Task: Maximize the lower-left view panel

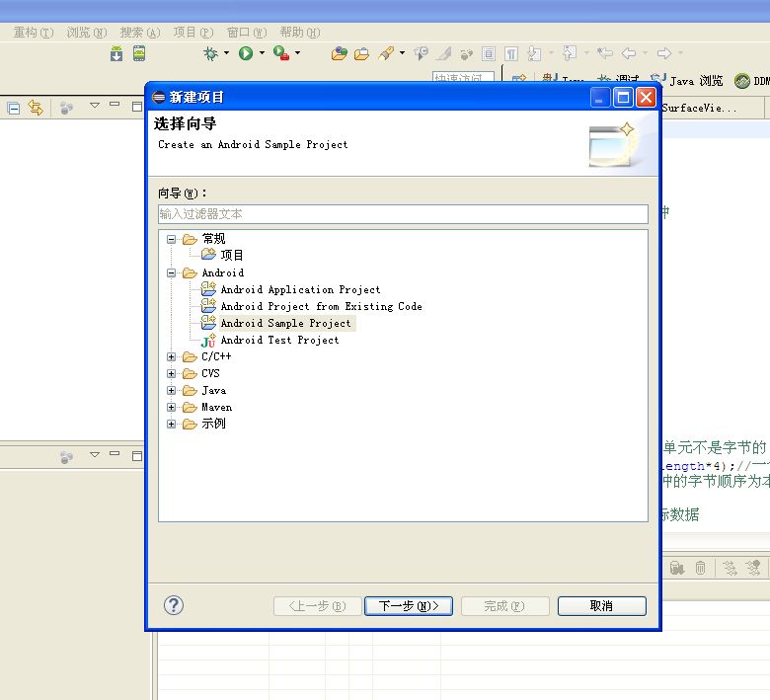Action: 137,456
